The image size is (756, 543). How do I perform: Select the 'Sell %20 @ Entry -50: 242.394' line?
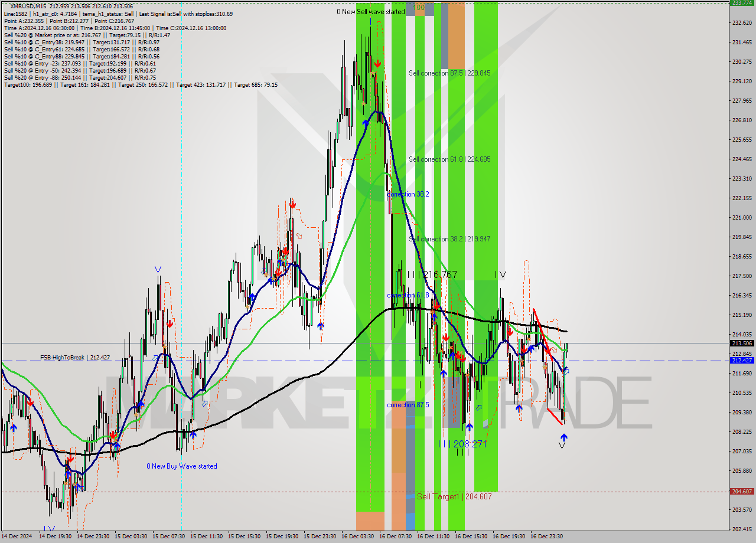pos(80,70)
